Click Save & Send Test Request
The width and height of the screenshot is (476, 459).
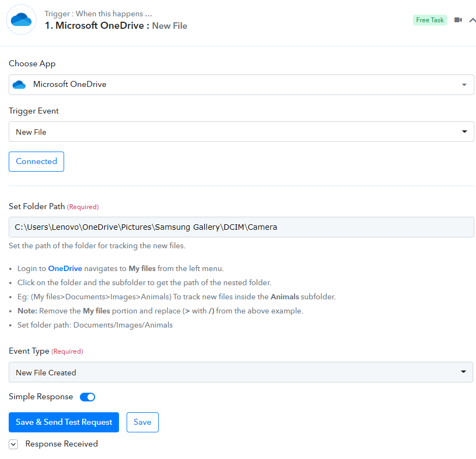click(64, 422)
